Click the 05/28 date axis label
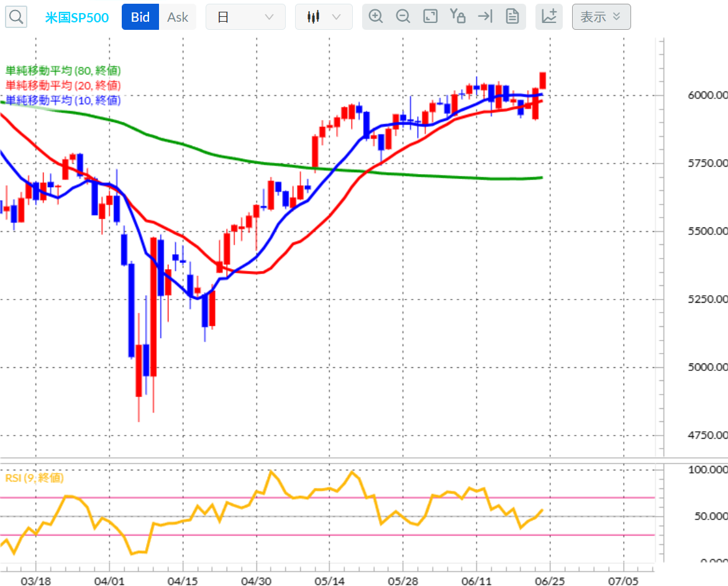 (403, 581)
